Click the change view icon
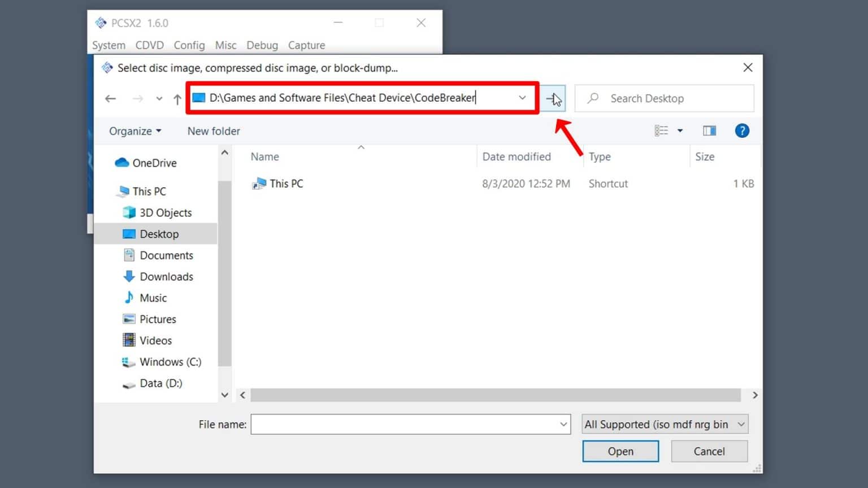Screen dimensions: 868x488 (661, 131)
